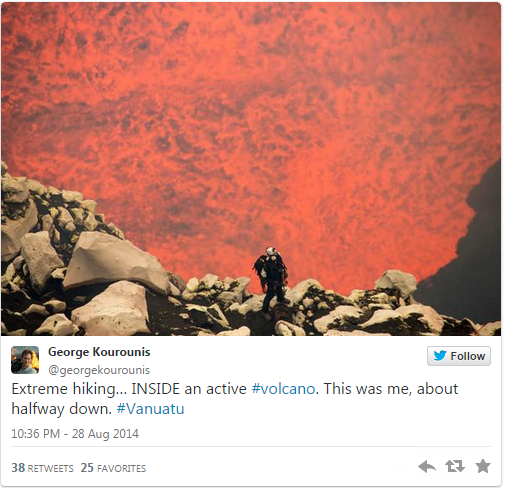Follow George Kourounis via the Follow label
Viewport: 505px width, 488px height.
tap(468, 356)
